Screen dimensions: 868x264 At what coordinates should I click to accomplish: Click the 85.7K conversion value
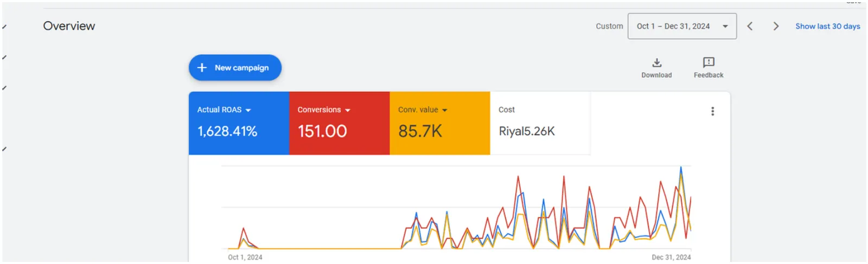pos(420,131)
